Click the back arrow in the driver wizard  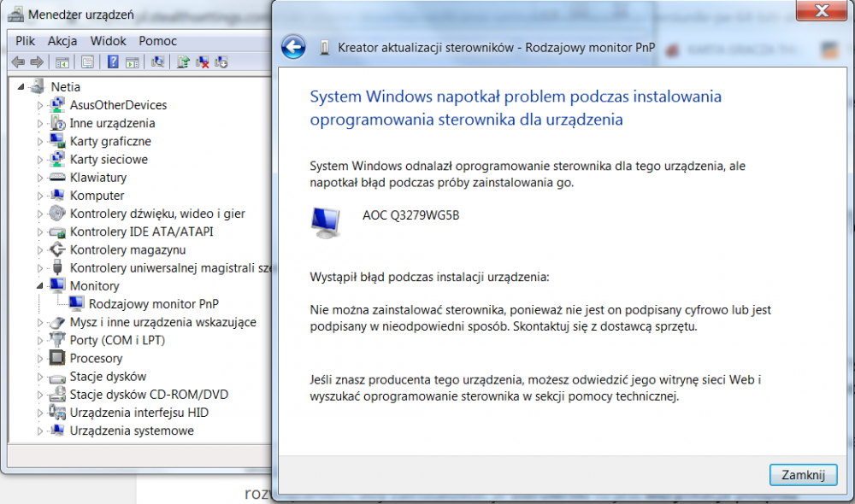click(293, 47)
